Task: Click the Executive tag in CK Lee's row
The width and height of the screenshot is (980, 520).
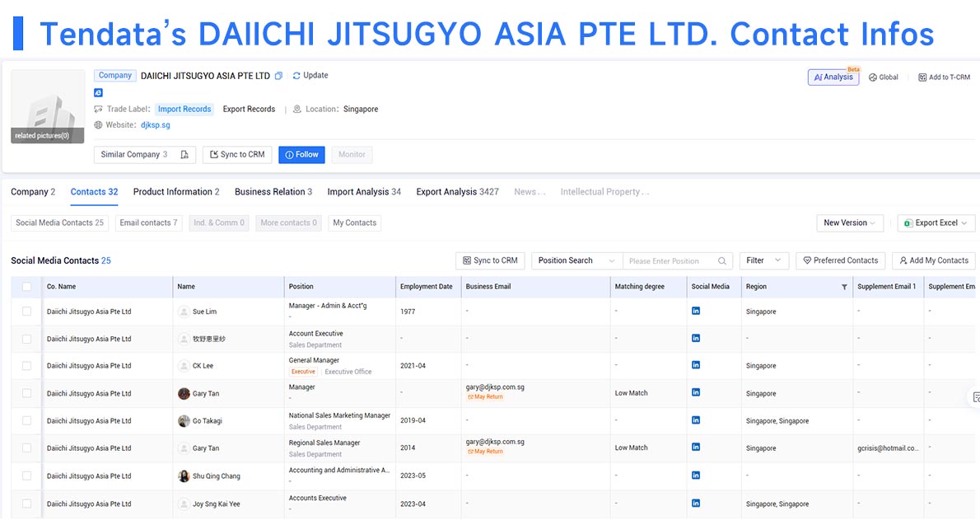Action: 304,372
